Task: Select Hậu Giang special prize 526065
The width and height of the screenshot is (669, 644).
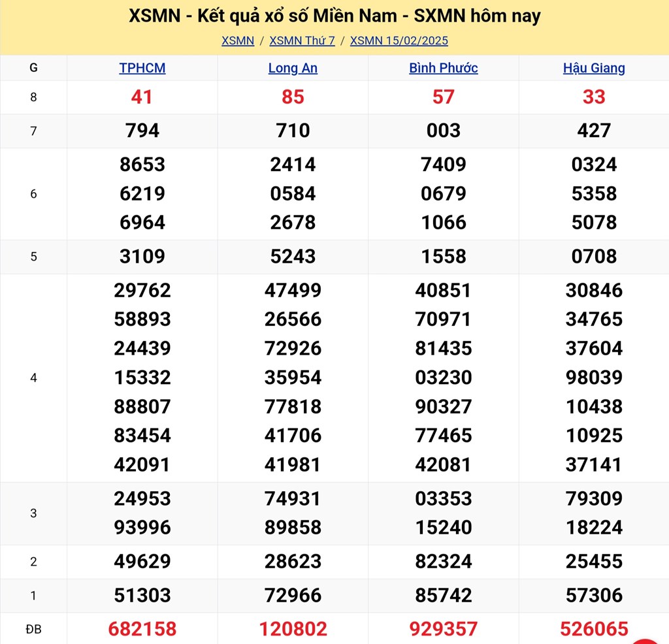Action: 594,629
